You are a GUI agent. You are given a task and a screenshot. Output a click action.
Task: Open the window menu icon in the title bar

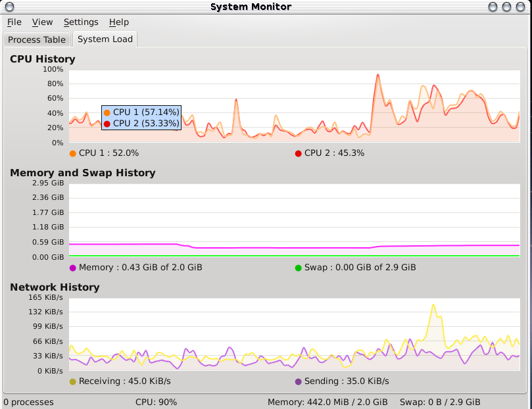(x=9, y=7)
